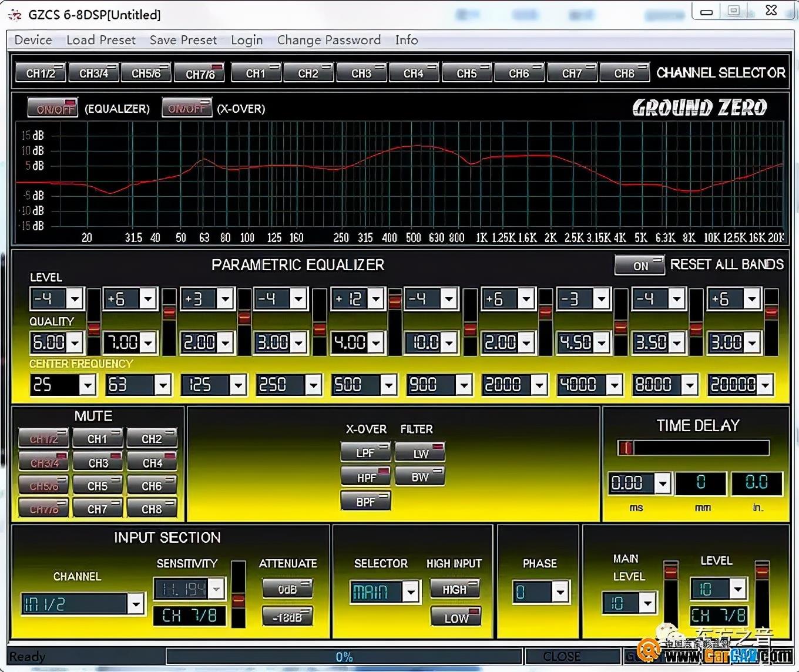Select the BPF crossover type
Viewport: 799px width, 672px height.
pyautogui.click(x=365, y=502)
